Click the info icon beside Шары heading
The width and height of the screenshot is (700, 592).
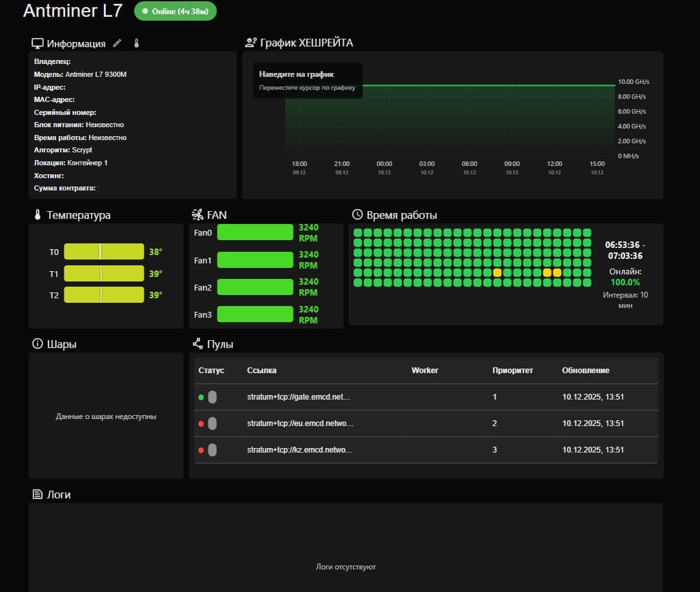(37, 344)
